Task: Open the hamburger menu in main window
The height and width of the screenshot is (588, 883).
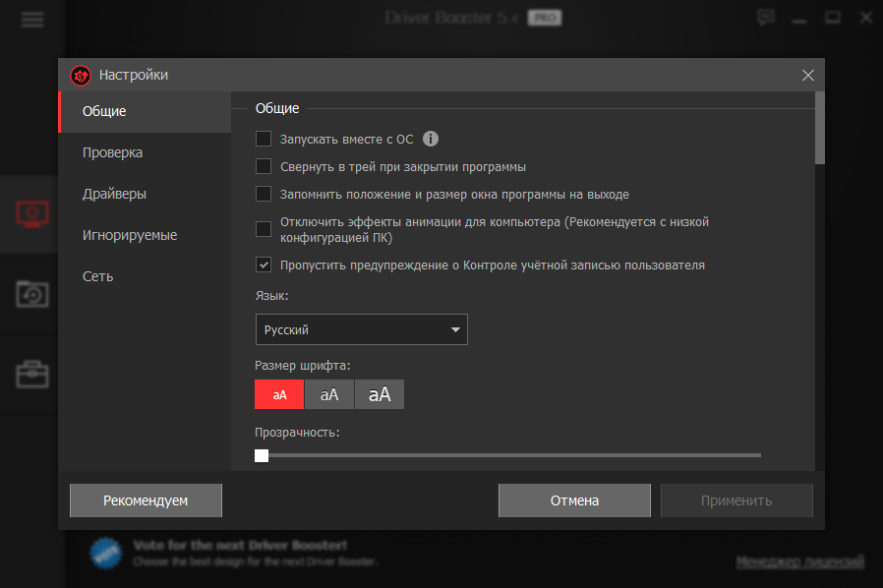Action: [x=32, y=20]
